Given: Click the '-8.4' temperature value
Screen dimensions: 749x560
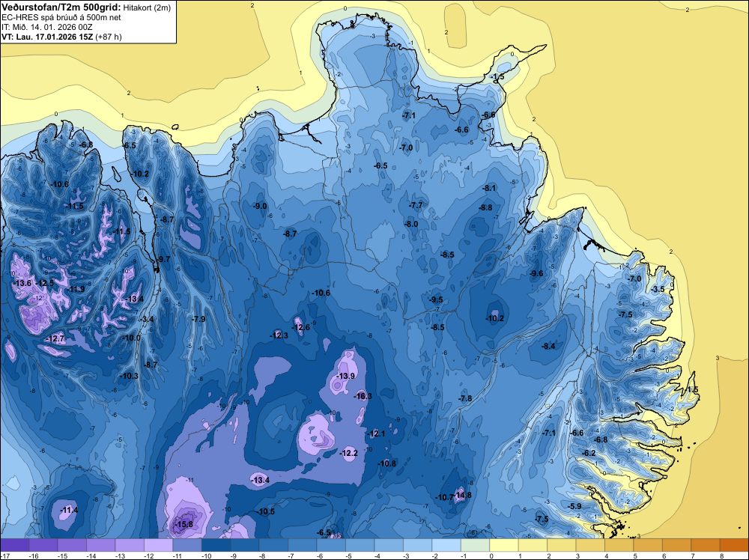Looking at the screenshot, I should click(x=549, y=346).
